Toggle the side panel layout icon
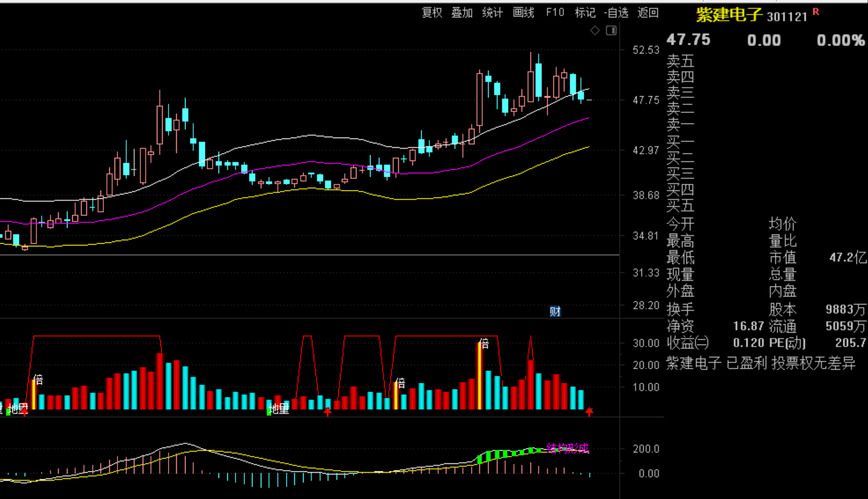Viewport: 868px width, 499px height. (x=611, y=30)
